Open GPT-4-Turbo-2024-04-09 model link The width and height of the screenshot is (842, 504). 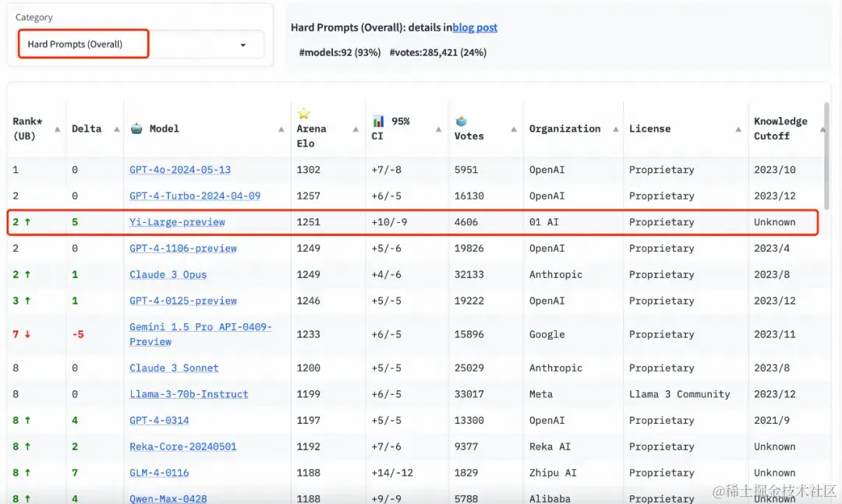coord(195,196)
